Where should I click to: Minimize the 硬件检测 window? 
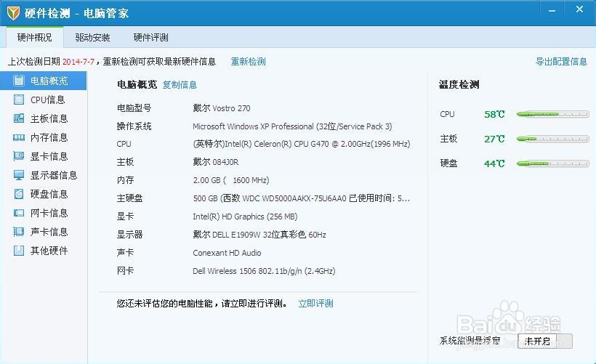pos(552,11)
